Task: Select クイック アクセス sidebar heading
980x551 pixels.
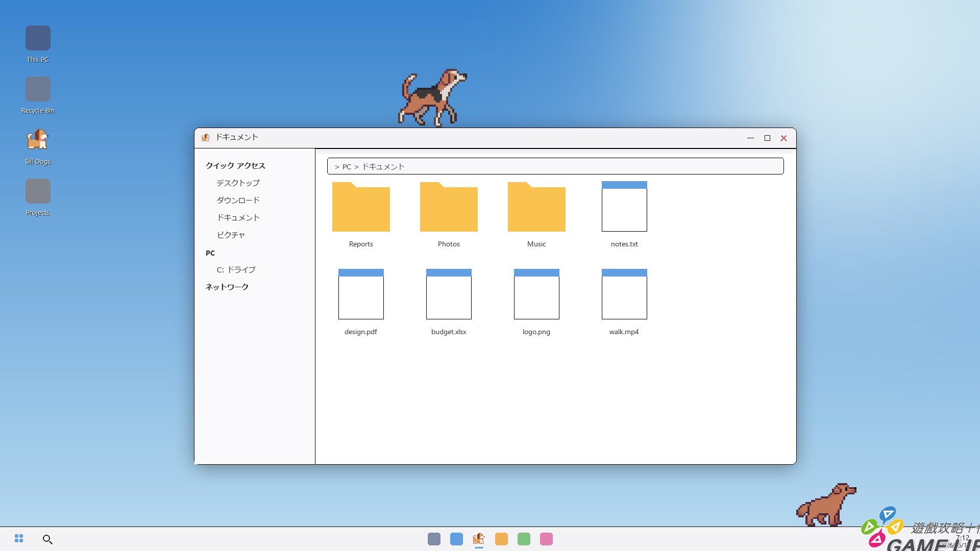Action: pyautogui.click(x=235, y=165)
